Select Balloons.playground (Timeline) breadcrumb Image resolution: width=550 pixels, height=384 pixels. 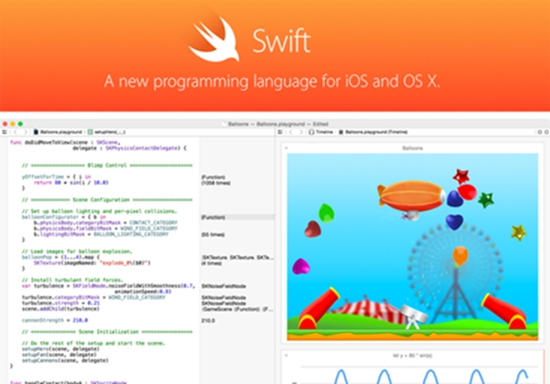[x=373, y=132]
